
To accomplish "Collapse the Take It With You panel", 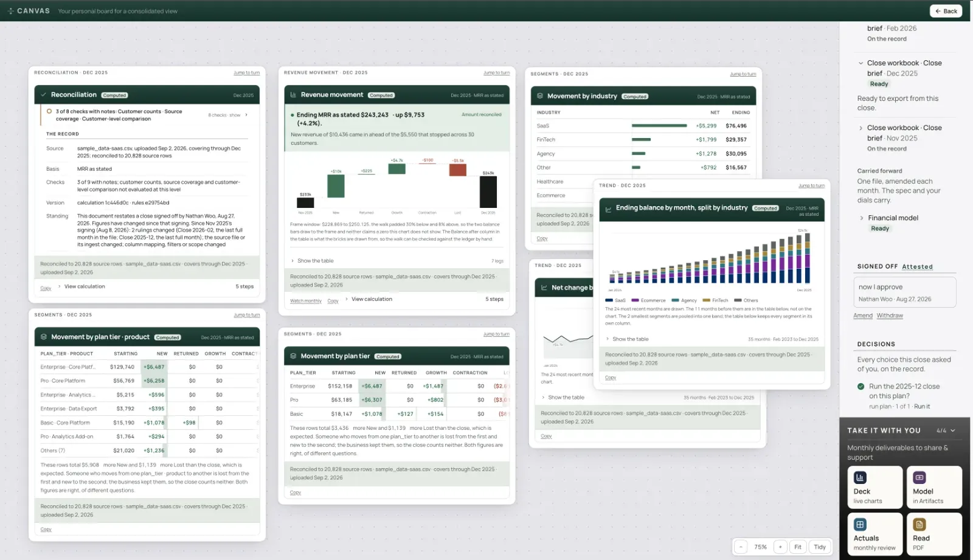I will [953, 430].
